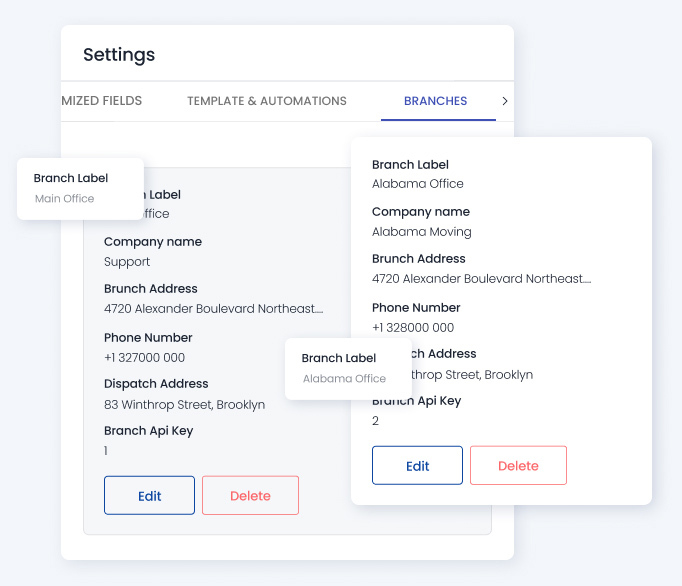Select Branch Api Key value 1
The image size is (682, 586).
(x=107, y=451)
